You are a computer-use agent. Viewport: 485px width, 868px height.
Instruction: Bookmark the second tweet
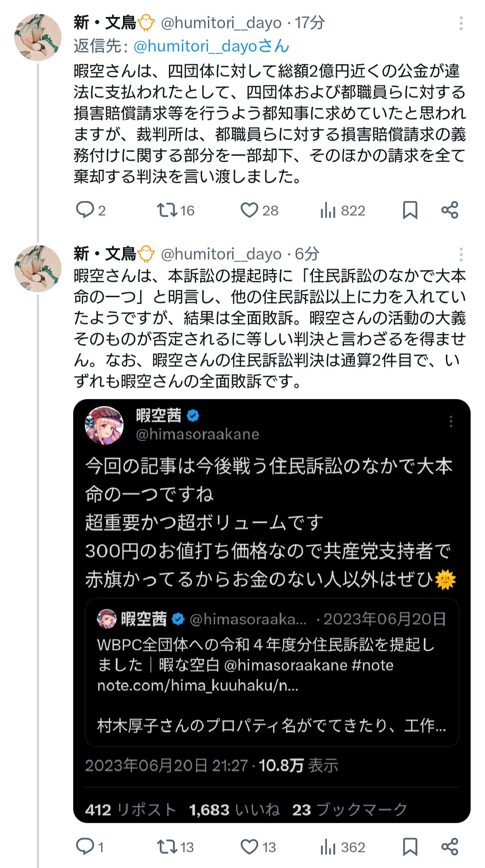coord(410,847)
